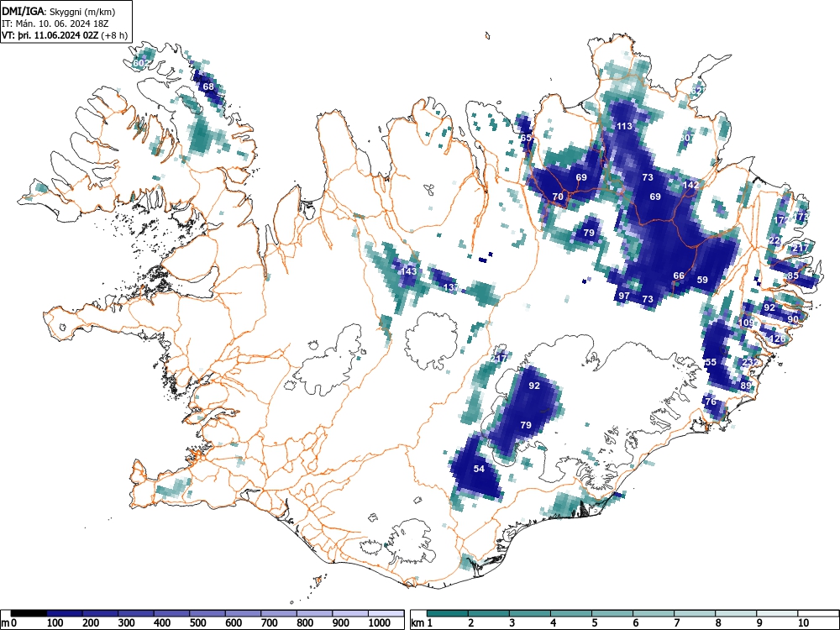Select the 10 tick on the kilometre legend
Viewport: 840px width, 630px height.
(x=802, y=622)
